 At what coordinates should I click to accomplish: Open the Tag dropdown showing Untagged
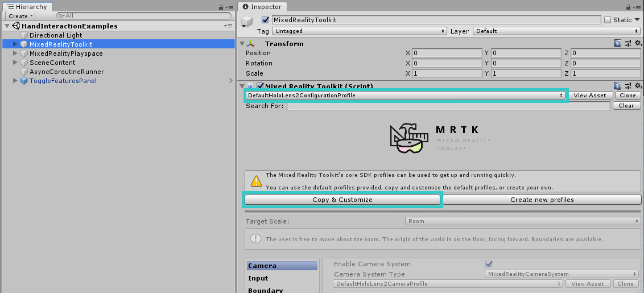click(x=360, y=31)
